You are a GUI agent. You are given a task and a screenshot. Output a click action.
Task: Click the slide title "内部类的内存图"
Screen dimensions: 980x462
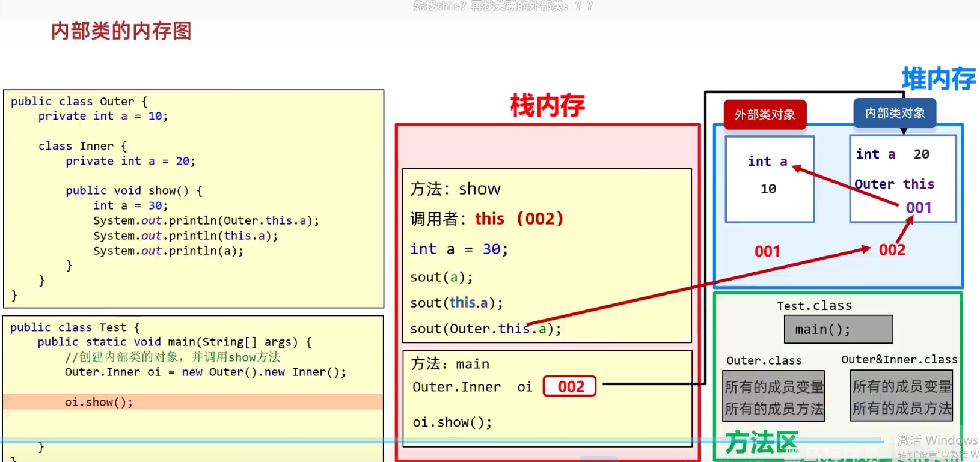[121, 31]
